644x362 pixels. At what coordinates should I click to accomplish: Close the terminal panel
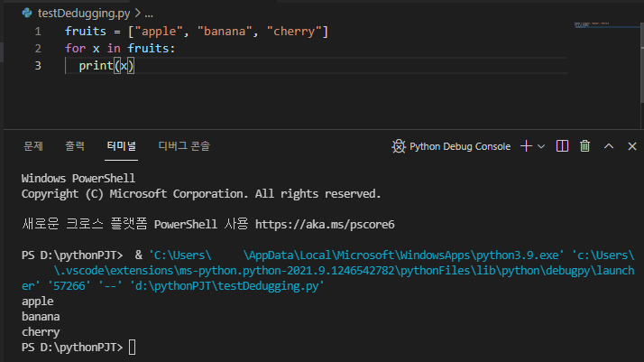(632, 146)
